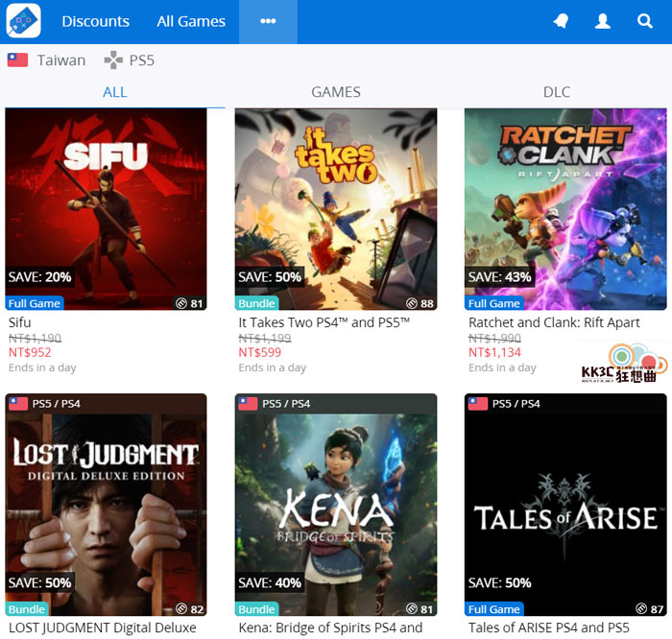Viewport: 672px width, 639px height.
Task: Open the It Takes Two cover thumbnail
Action: (x=336, y=209)
